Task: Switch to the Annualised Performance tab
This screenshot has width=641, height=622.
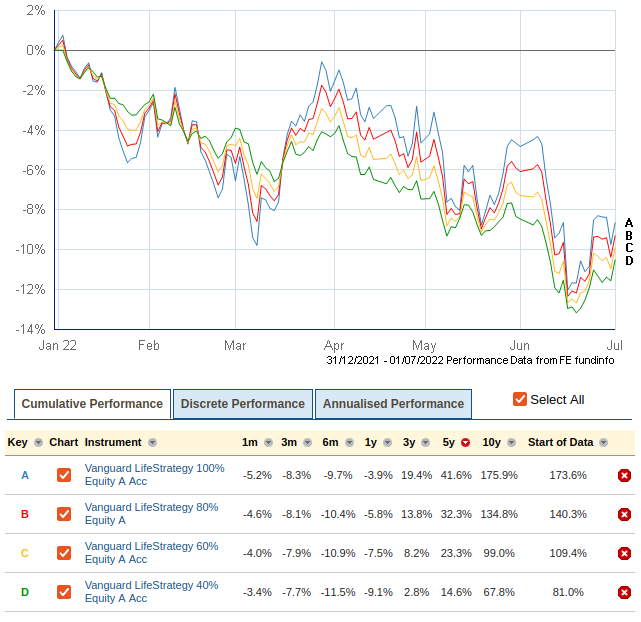Action: click(393, 404)
